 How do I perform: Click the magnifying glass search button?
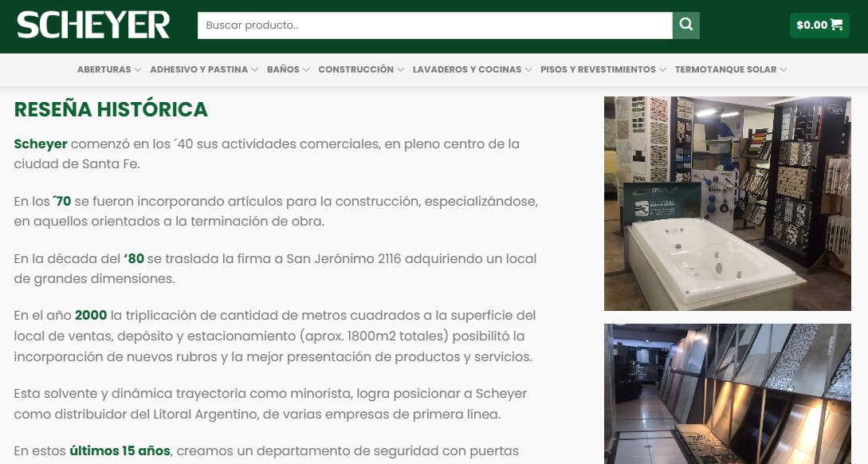click(685, 26)
